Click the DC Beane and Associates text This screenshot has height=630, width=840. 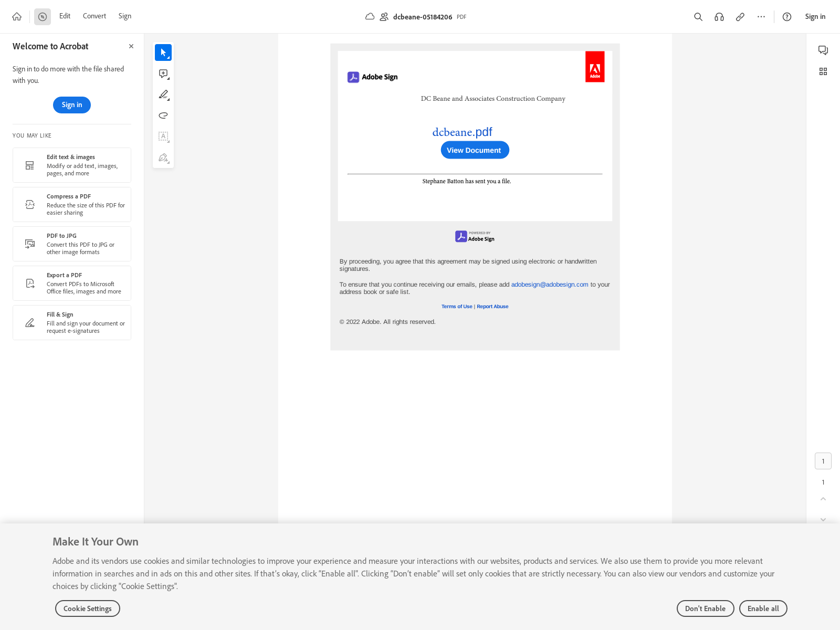click(x=493, y=99)
